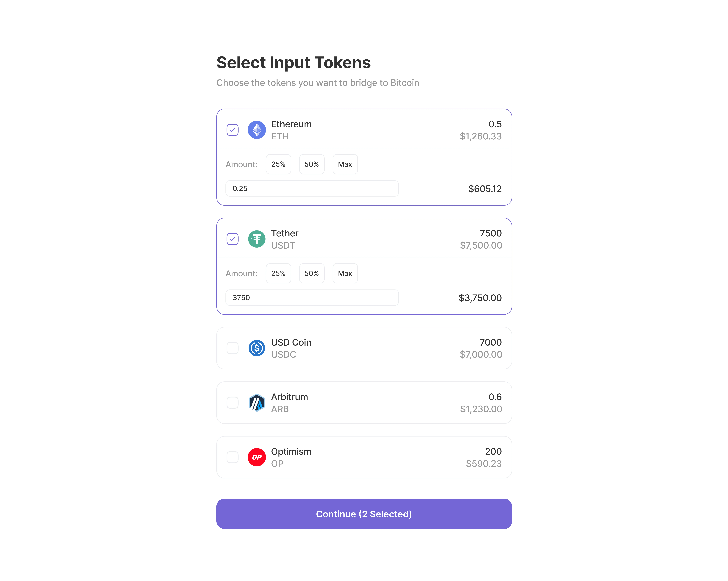Select 50% of Tether balance

(x=311, y=273)
